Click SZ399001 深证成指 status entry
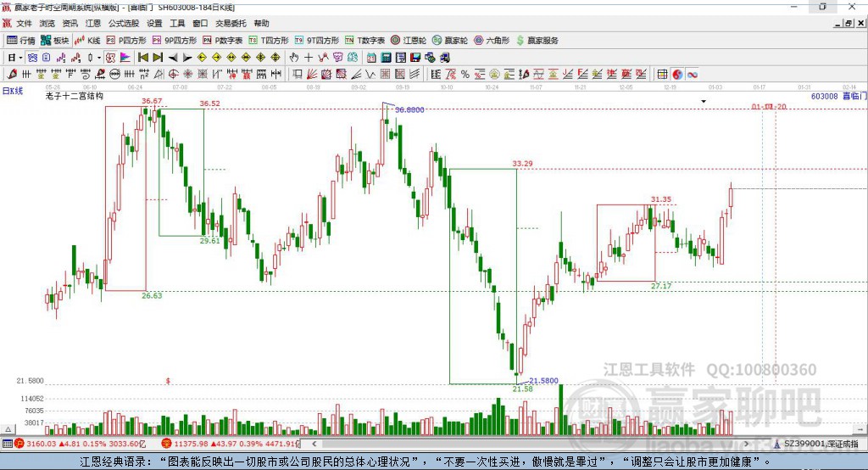Viewport: 868px width, 470px height. [821, 444]
